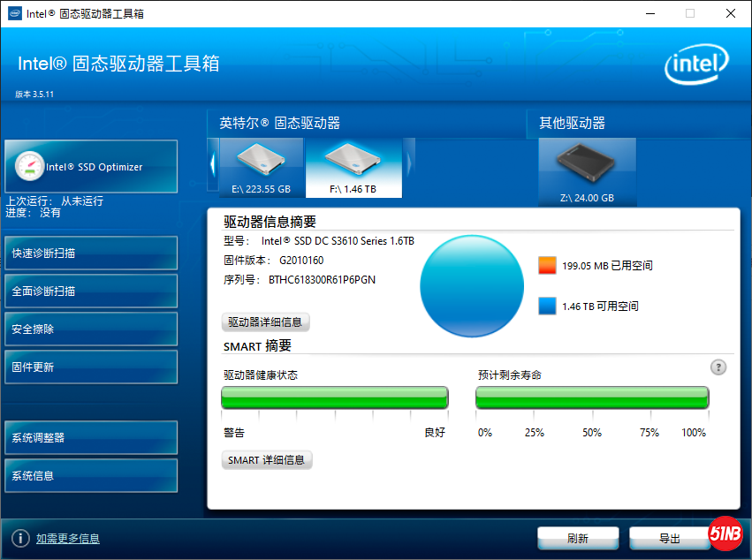Launch 安全擦除 (Secure Erase)
752x560 pixels.
[91, 329]
